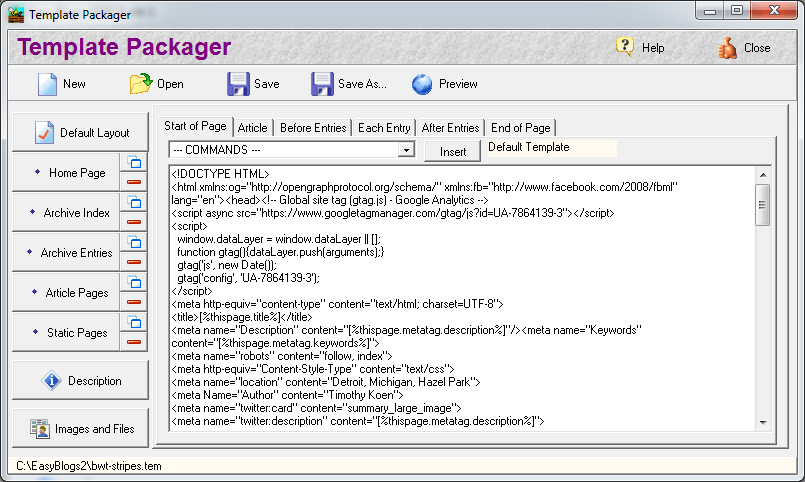This screenshot has width=805, height=482.
Task: Click the scroll down arrow of the code editor
Action: [763, 423]
